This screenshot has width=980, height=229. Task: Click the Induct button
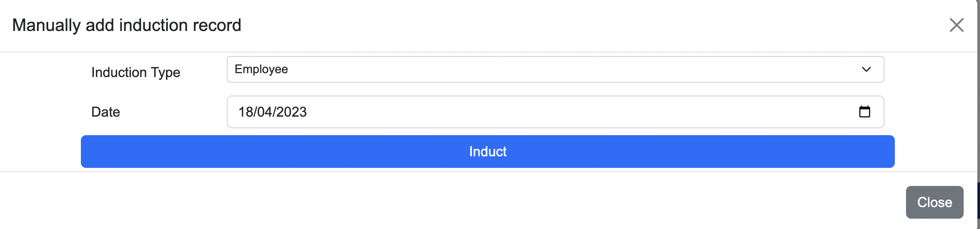tap(488, 152)
